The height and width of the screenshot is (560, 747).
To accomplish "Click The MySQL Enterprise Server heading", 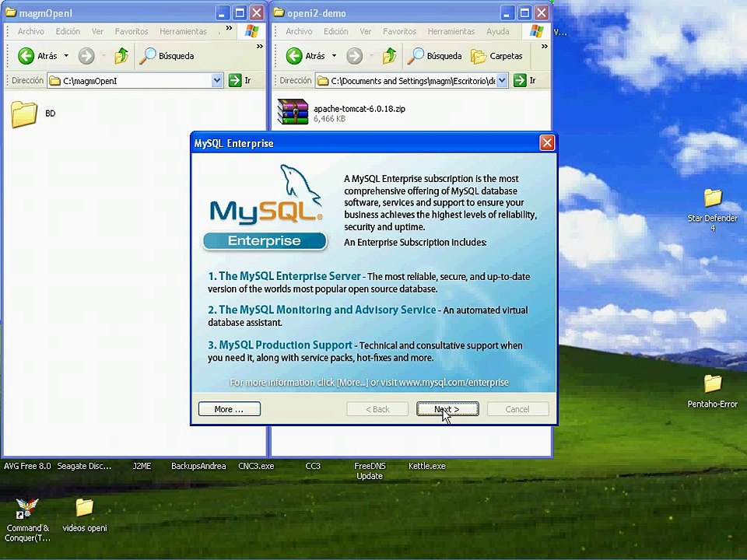I will click(285, 276).
